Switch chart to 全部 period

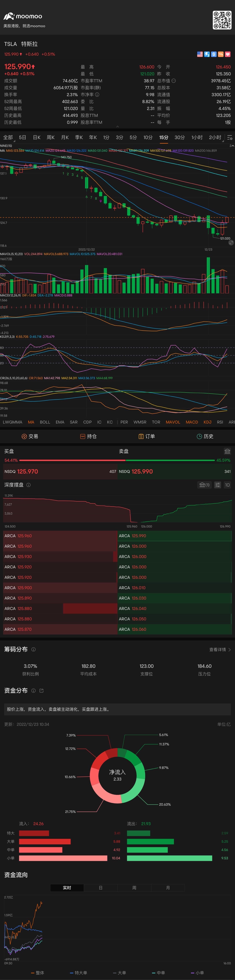tap(8, 137)
